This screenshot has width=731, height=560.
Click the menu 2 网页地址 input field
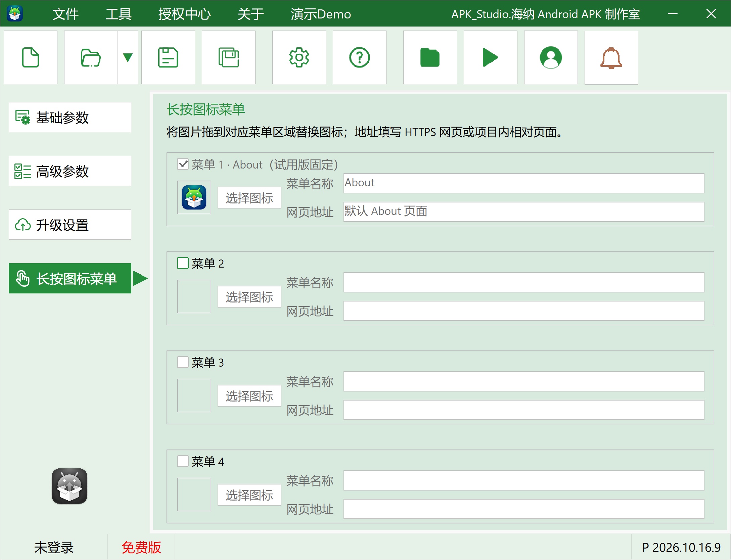[x=524, y=311]
